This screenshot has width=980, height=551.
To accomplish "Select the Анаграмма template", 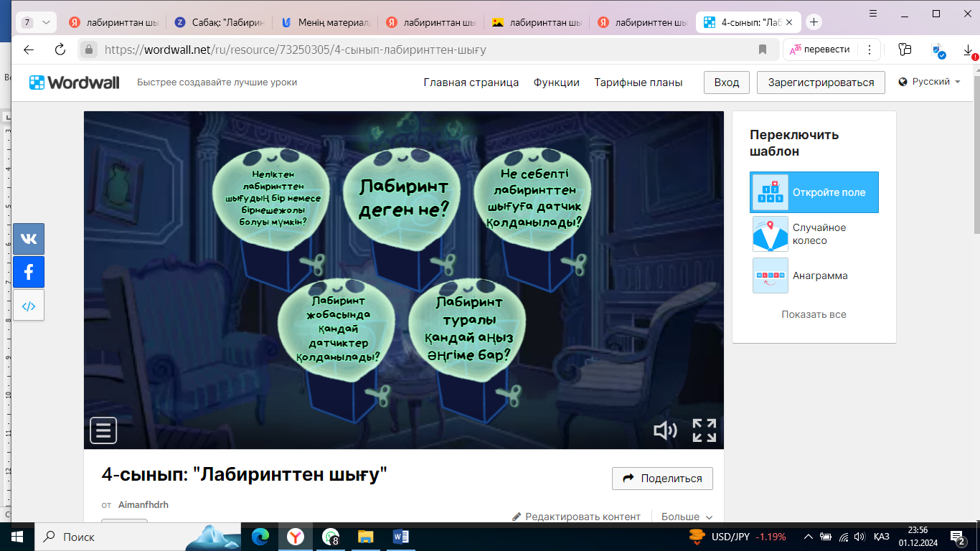I will click(814, 275).
